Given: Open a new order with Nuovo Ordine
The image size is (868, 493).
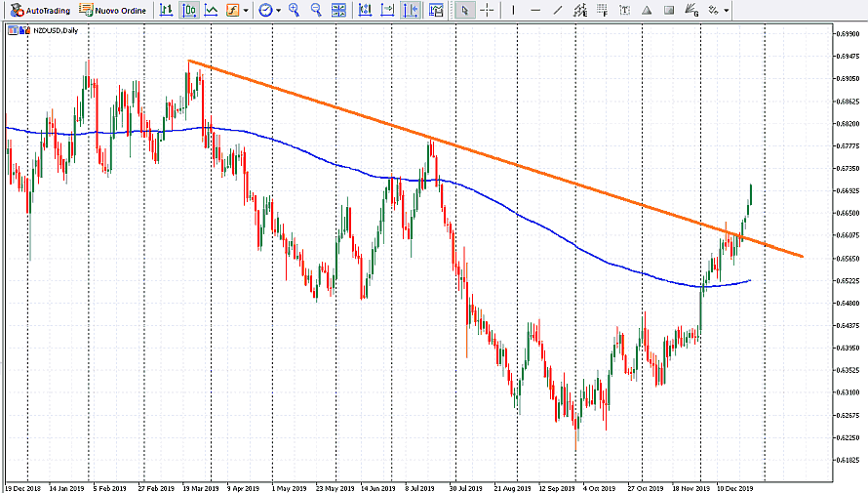Looking at the screenshot, I should [x=113, y=11].
